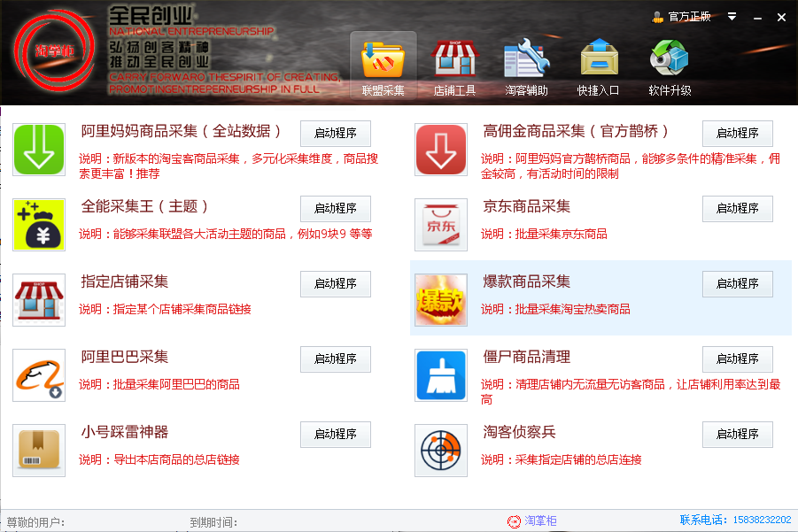This screenshot has width=798, height=532.
Task: Start the 爆款商品采集 program
Action: [x=738, y=284]
